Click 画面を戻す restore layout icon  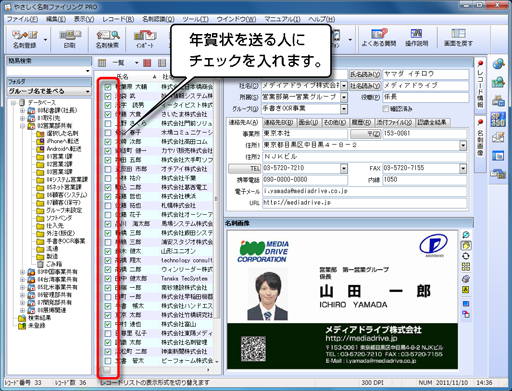click(458, 38)
